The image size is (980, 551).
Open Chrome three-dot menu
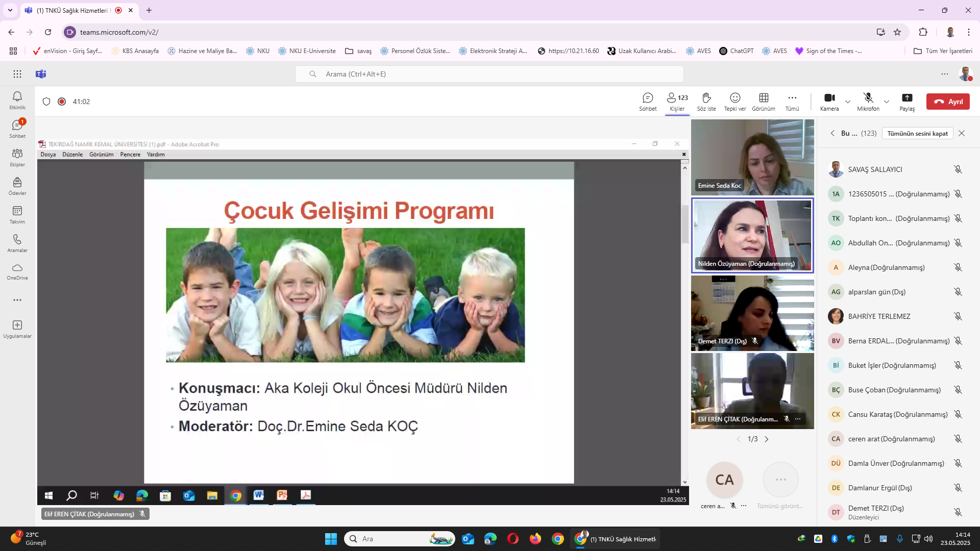pos(968,32)
